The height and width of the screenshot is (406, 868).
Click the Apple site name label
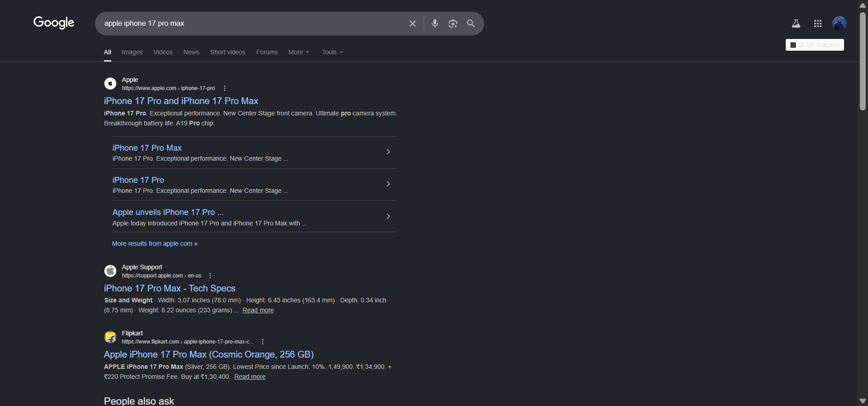tap(130, 80)
